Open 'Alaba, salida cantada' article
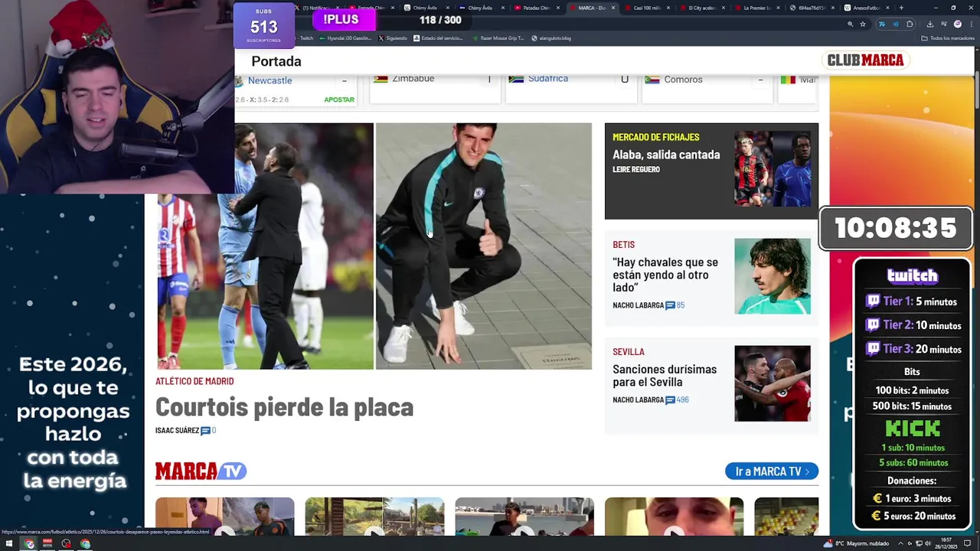The width and height of the screenshot is (980, 551). tap(666, 155)
